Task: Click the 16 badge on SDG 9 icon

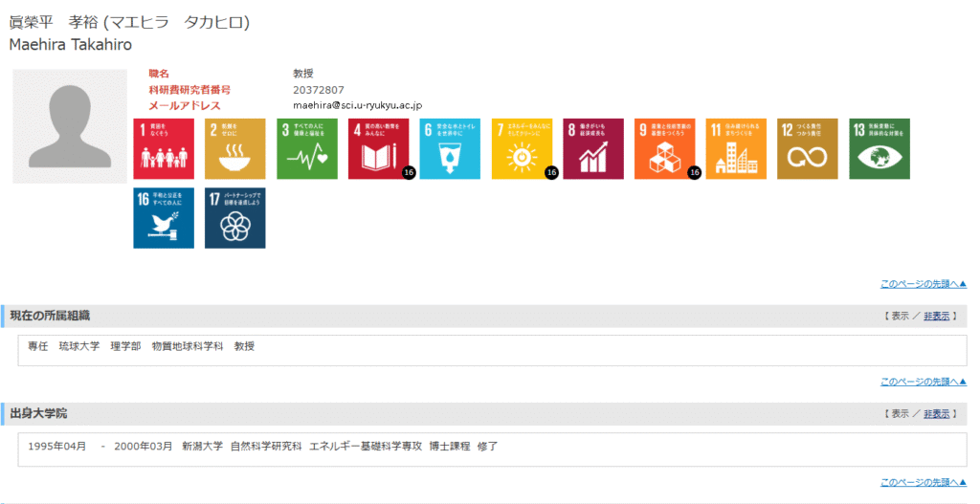Action: click(x=695, y=172)
